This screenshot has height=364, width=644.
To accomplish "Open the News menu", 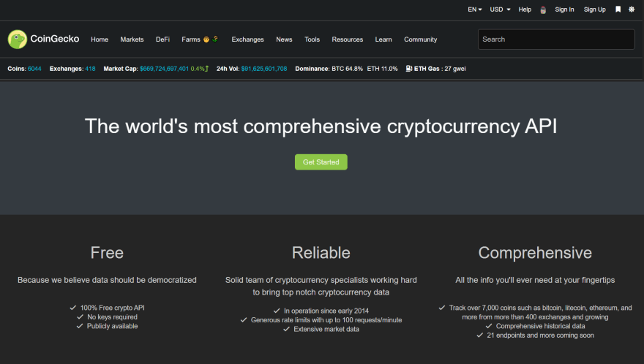I will [284, 39].
